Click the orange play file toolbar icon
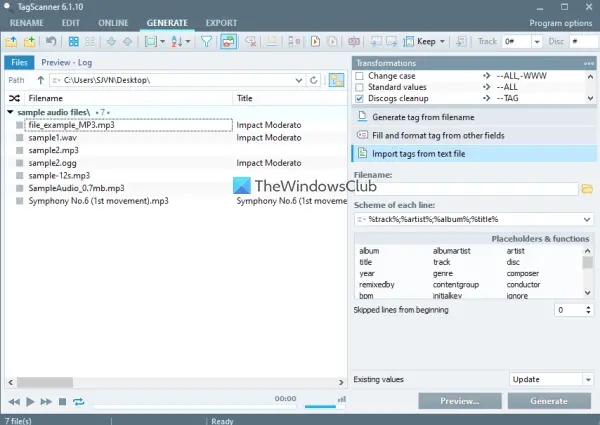Viewport: 600px width, 425px height. 315,41
